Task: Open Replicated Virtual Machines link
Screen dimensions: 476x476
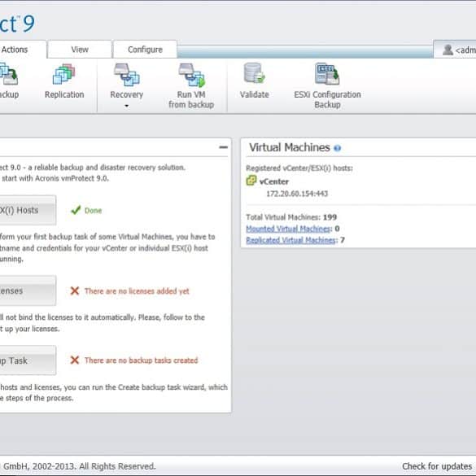Action: 291,240
